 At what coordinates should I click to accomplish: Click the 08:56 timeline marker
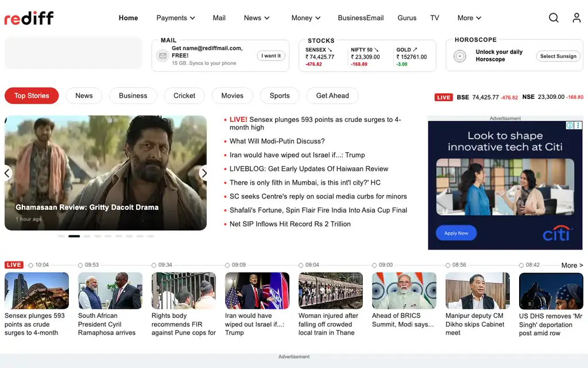click(448, 265)
